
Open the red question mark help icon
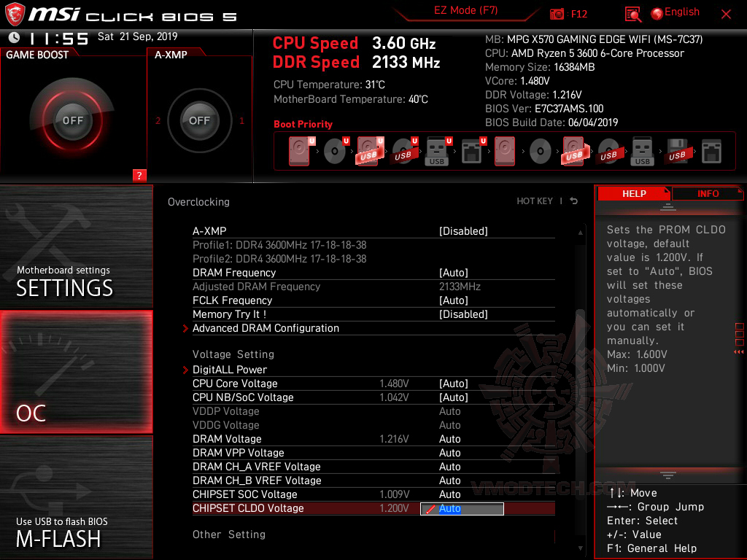pos(139,175)
